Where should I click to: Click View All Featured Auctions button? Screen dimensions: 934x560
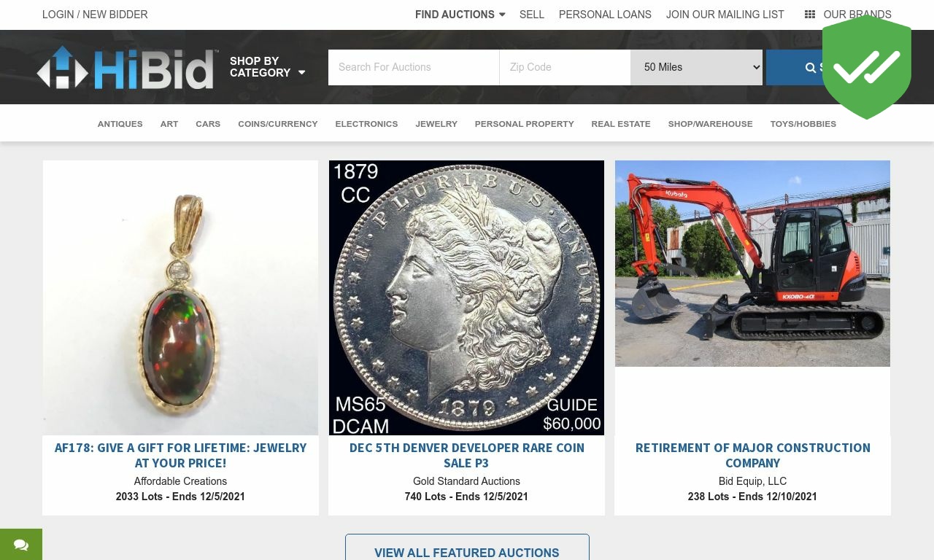pos(467,548)
